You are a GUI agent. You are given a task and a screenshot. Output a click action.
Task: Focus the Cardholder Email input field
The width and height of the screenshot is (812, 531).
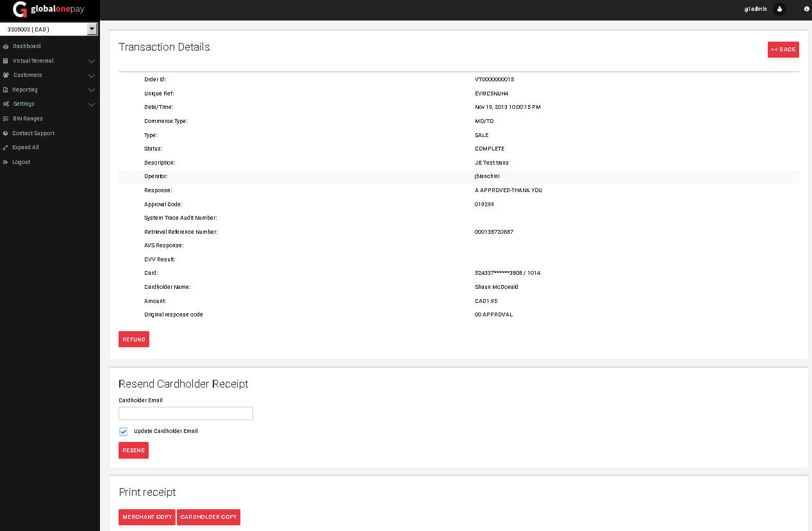186,413
